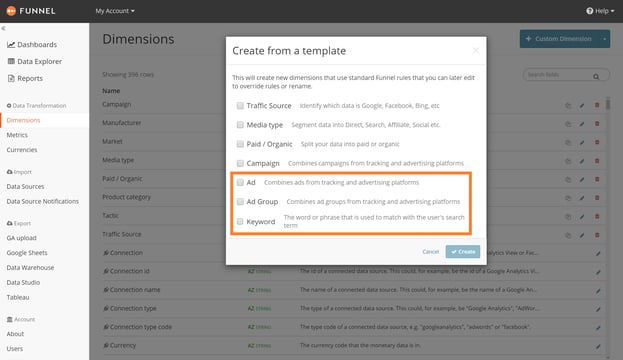Screen dimensions: 623x360
Task: Click the copy icon for Market row
Action: click(x=568, y=143)
